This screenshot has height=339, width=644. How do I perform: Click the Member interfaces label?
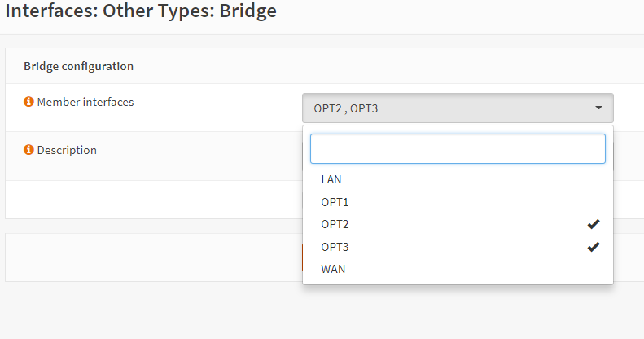point(85,102)
